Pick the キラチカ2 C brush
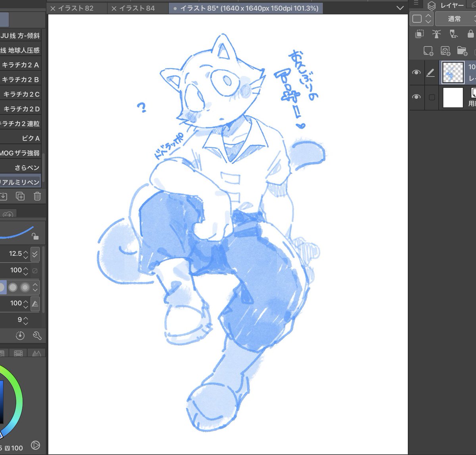The image size is (476, 455). click(x=20, y=94)
